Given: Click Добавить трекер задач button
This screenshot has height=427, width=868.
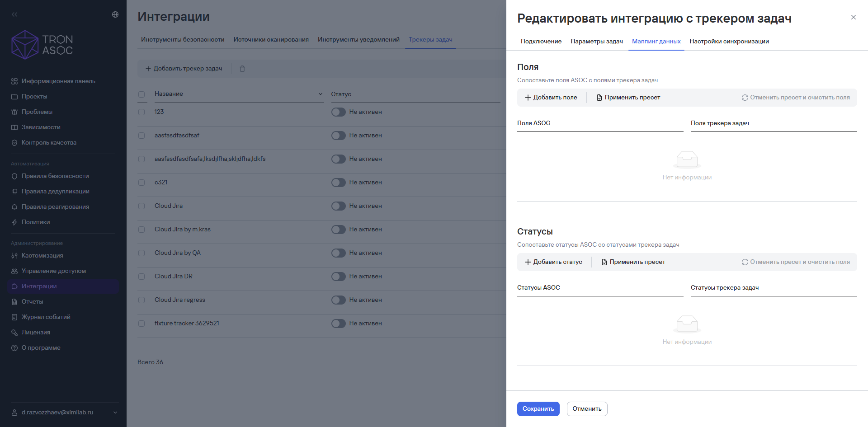Looking at the screenshot, I should [184, 69].
